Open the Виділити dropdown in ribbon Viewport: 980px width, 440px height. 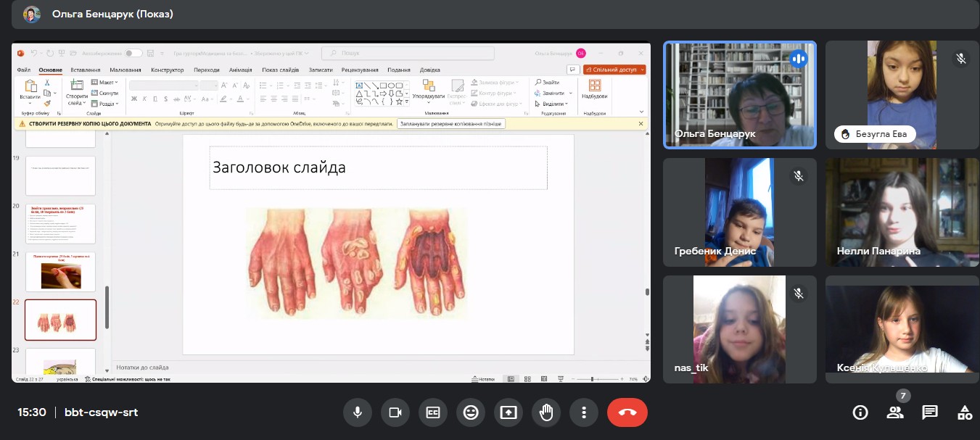click(553, 104)
